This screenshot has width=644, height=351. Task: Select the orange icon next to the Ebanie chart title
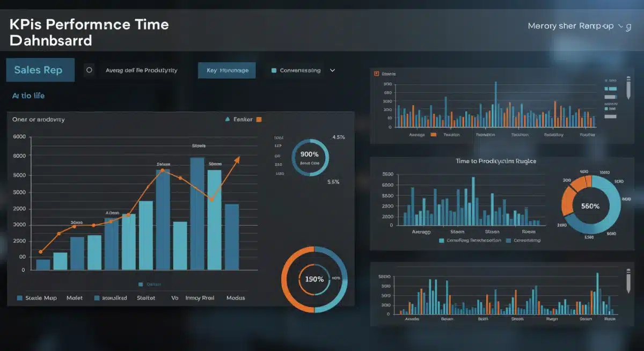377,73
